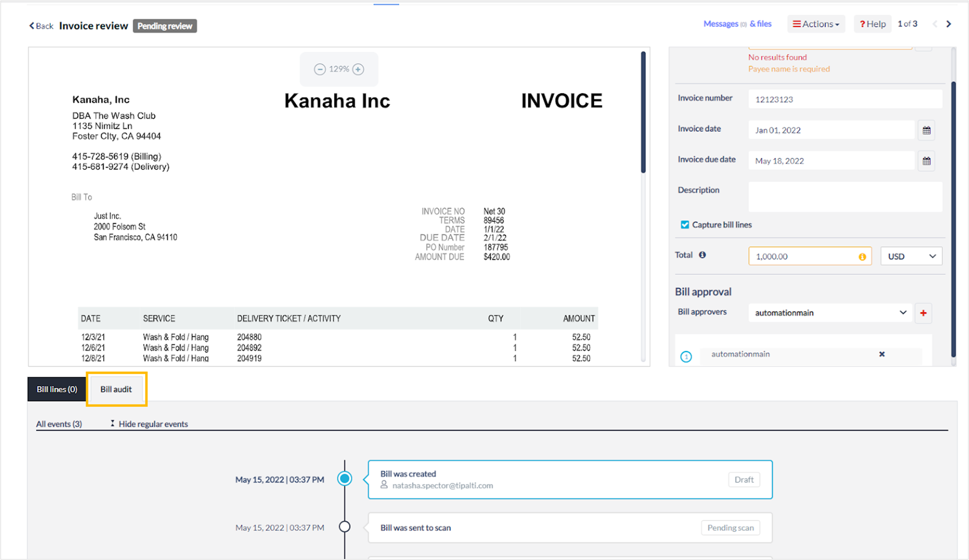Open the Help button
This screenshot has height=560, width=969.
[872, 24]
